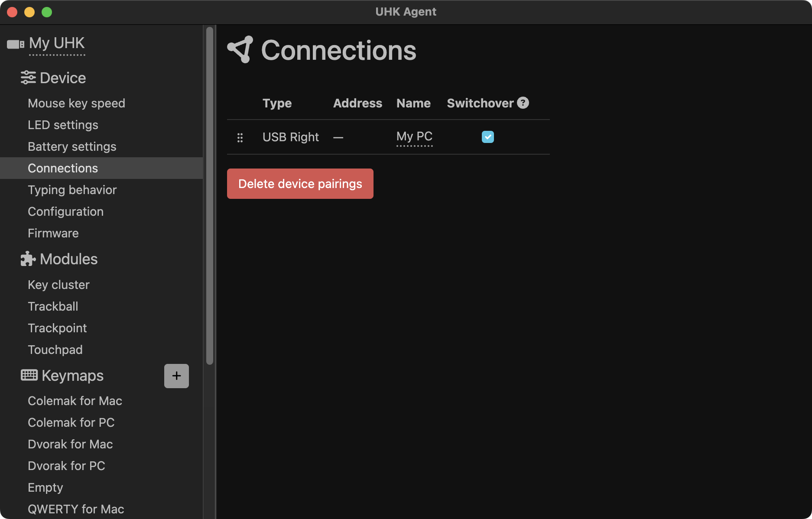Open the Switchover help question mark
Image resolution: width=812 pixels, height=519 pixels.
[x=523, y=103]
